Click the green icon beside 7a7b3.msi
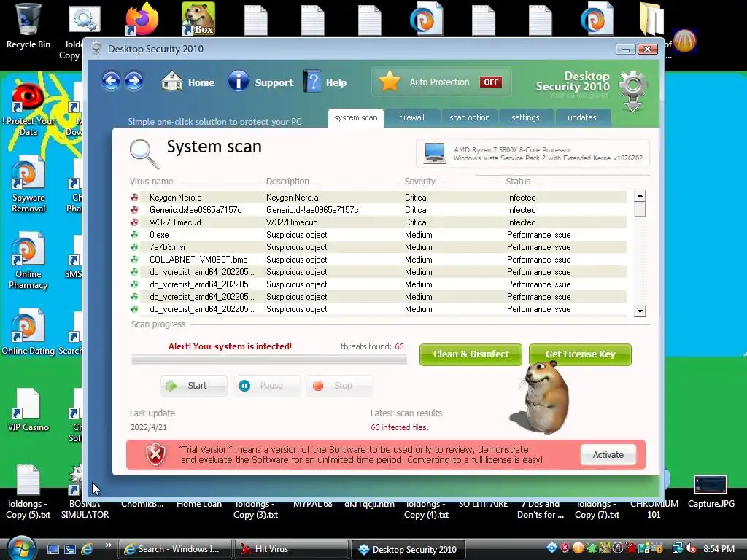Viewport: 747px width, 560px height. click(134, 246)
